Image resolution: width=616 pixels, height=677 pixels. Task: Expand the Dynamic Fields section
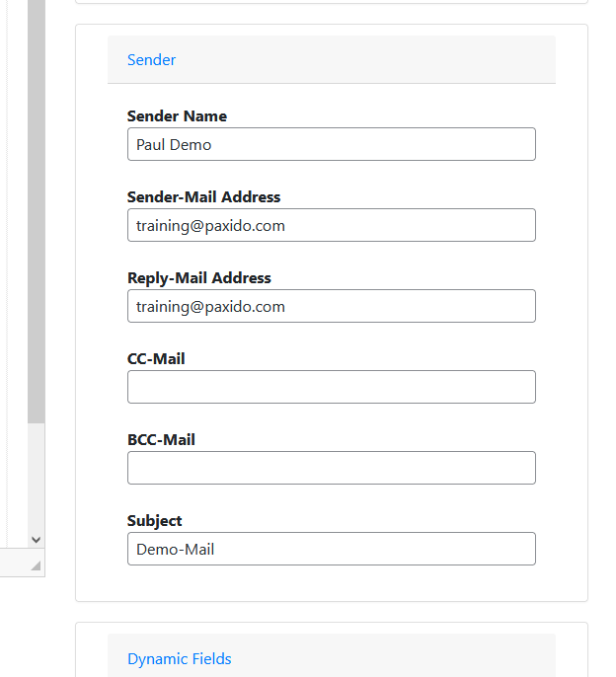tap(179, 658)
